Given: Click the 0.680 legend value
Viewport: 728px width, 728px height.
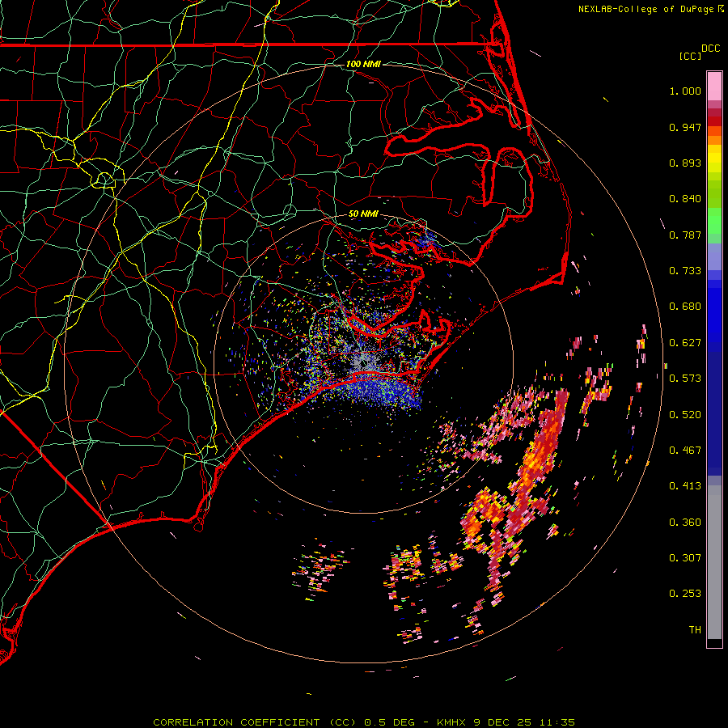Looking at the screenshot, I should 685,307.
